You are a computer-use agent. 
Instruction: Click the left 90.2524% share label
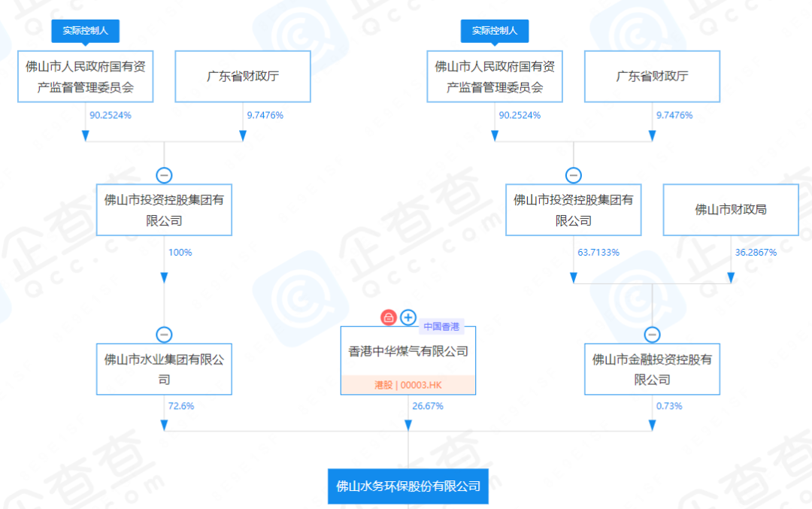point(111,116)
